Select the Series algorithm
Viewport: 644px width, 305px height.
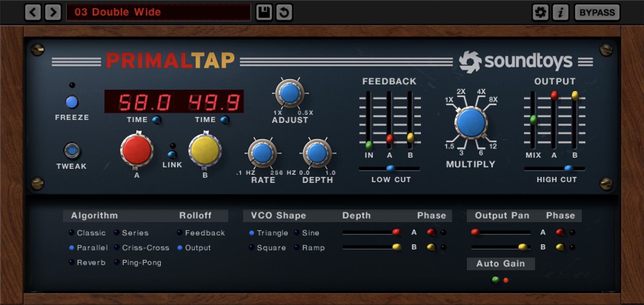click(x=131, y=233)
